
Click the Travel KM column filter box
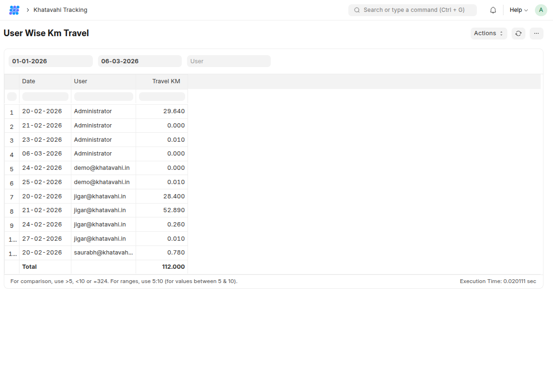162,97
